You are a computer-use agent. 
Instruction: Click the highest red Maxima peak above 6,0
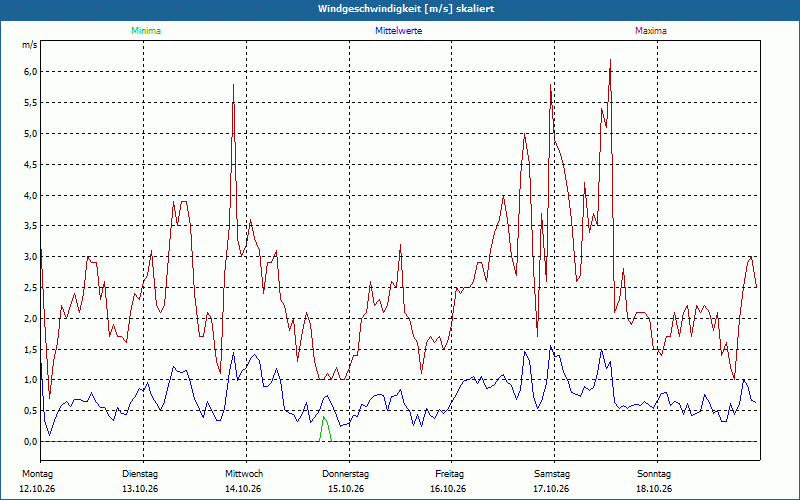(x=610, y=61)
